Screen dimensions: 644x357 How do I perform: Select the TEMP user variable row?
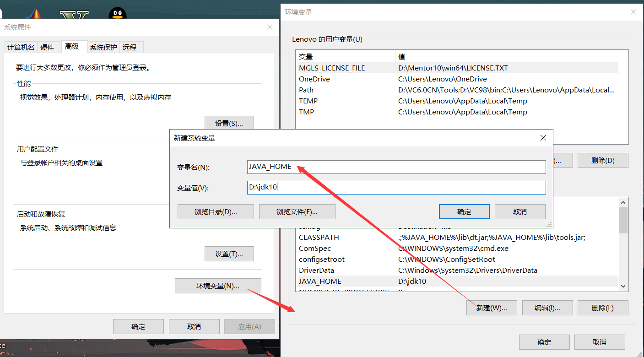pyautogui.click(x=457, y=101)
